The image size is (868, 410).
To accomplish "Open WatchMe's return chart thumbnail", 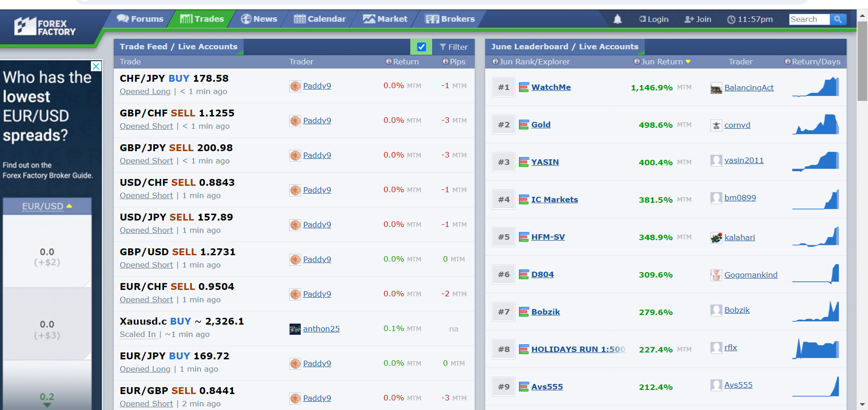I will point(815,87).
